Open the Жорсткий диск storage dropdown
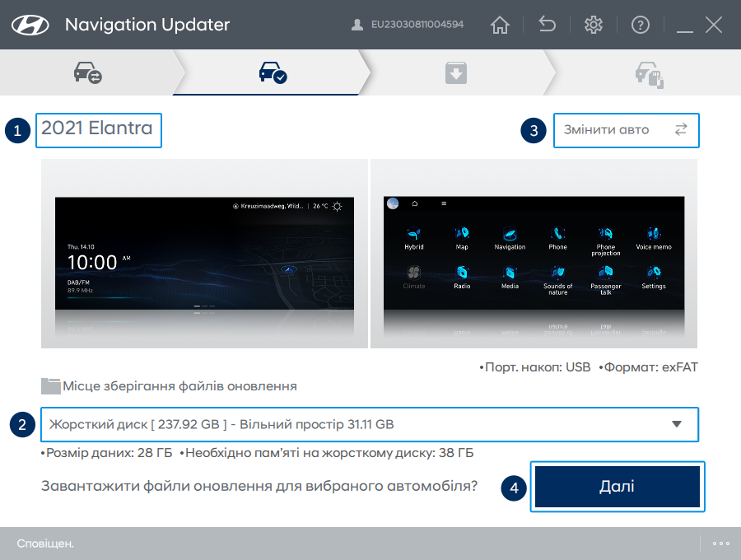Viewport: 741px width, 560px height. coord(370,424)
